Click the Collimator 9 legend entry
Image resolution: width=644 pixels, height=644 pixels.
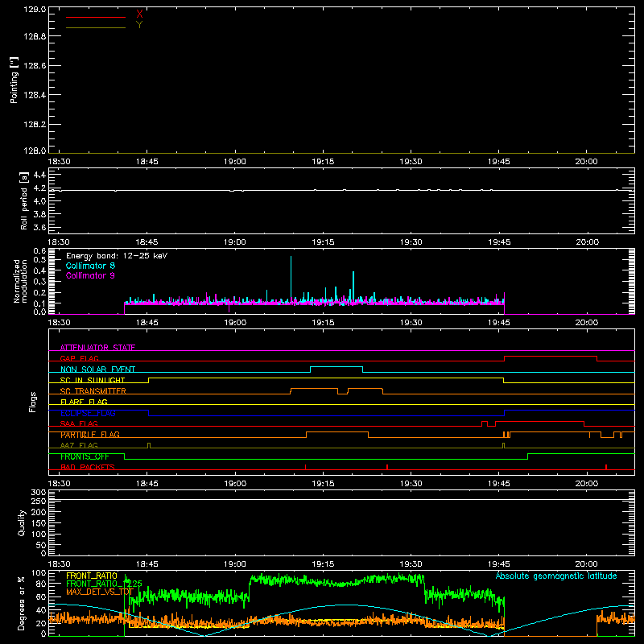[90, 275]
